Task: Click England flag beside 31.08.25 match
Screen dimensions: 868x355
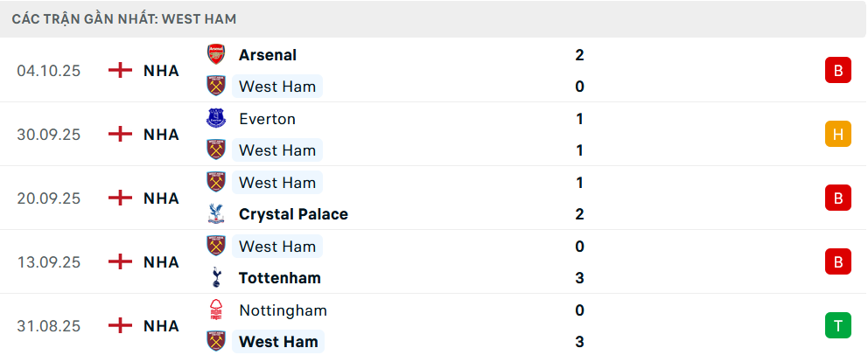Action: (x=120, y=326)
